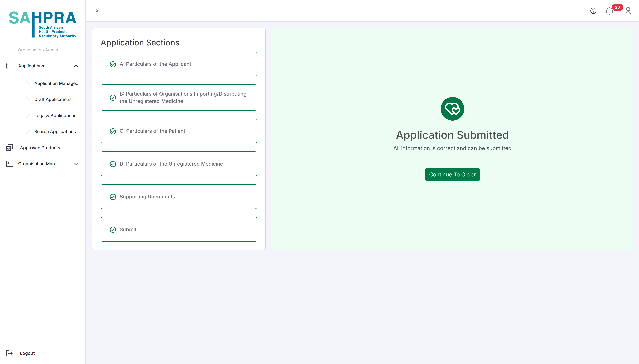Click the check icon beside Section B

[x=113, y=98]
